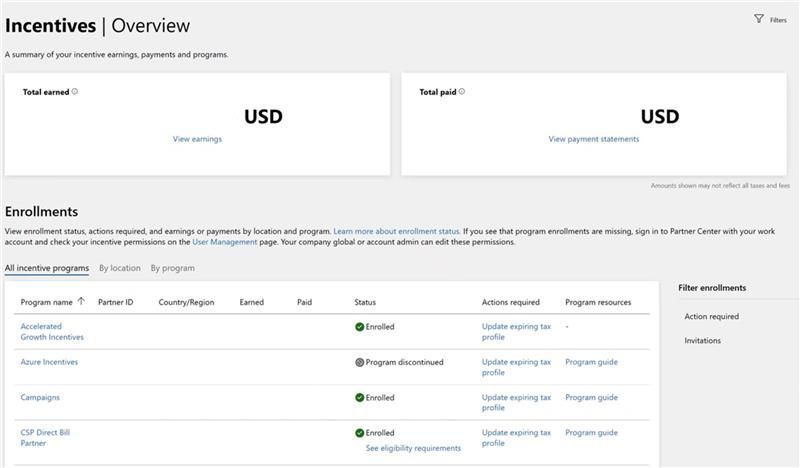
Task: Open See eligibility requirements link
Action: coord(413,448)
